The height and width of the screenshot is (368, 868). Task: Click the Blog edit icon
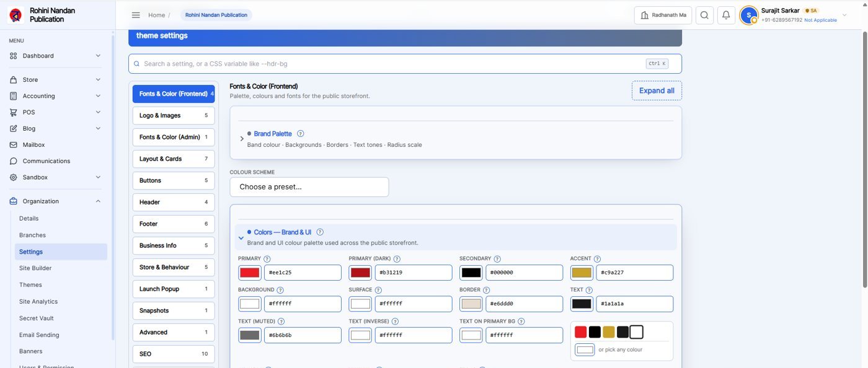tap(14, 128)
